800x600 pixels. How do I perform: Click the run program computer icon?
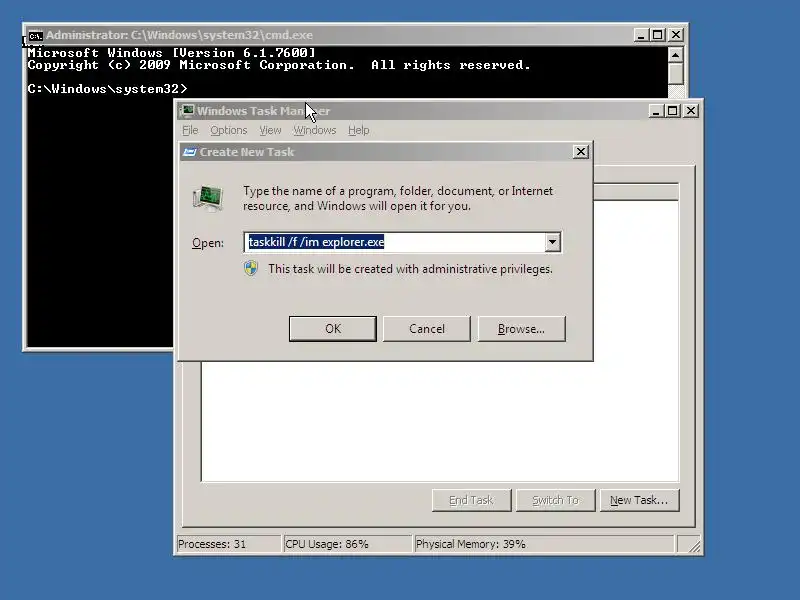pyautogui.click(x=208, y=198)
